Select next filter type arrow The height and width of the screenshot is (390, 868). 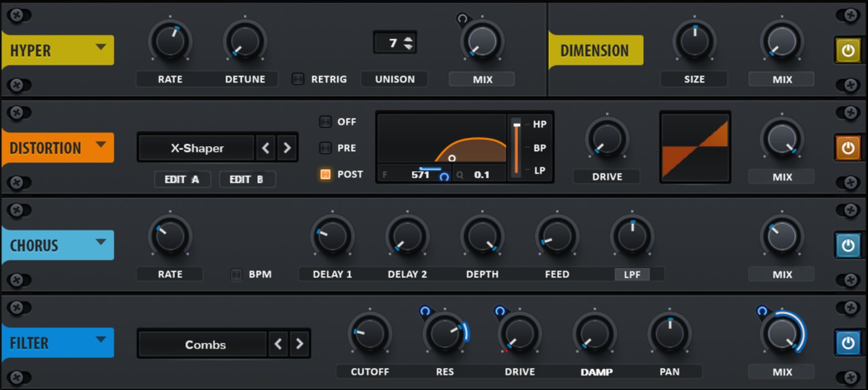coord(299,344)
